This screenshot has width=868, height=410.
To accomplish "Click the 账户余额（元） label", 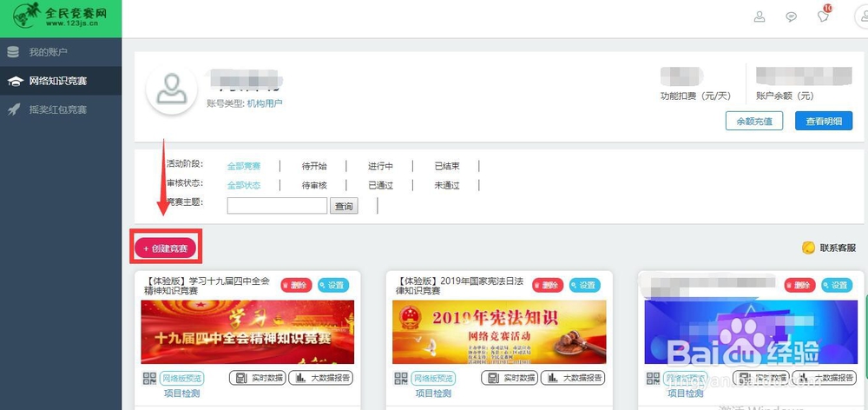I will tap(785, 96).
